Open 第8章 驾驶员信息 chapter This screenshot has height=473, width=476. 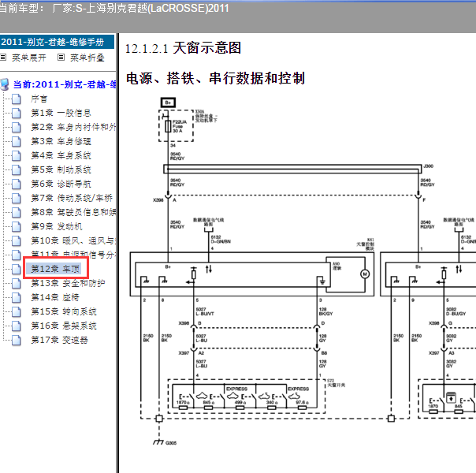[73, 212]
